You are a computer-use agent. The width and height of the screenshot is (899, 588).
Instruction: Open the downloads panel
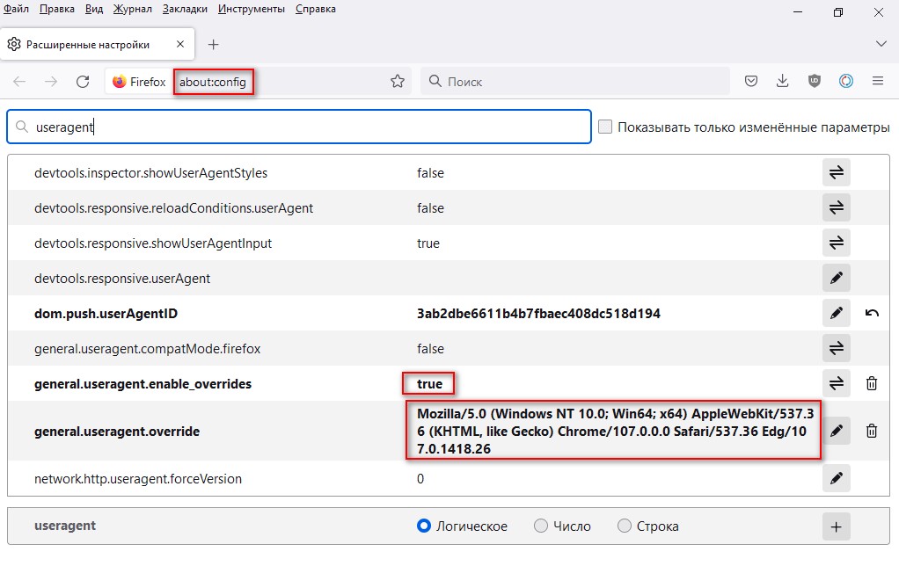[783, 81]
